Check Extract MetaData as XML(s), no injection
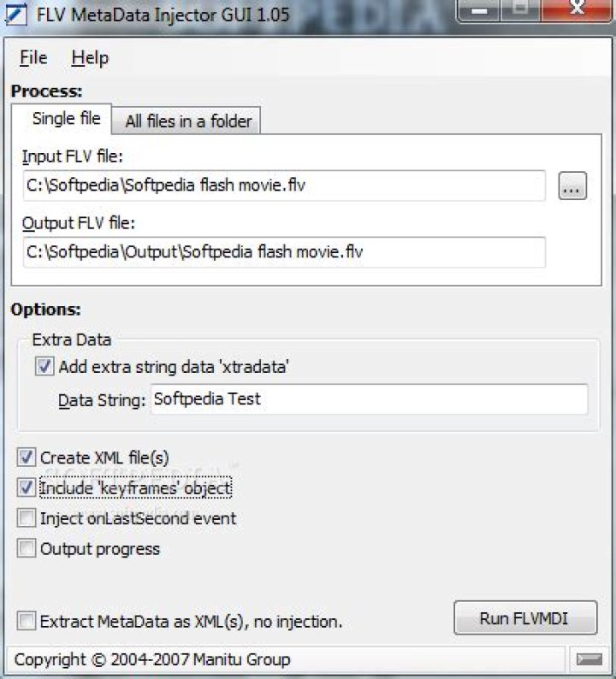 [x=27, y=621]
